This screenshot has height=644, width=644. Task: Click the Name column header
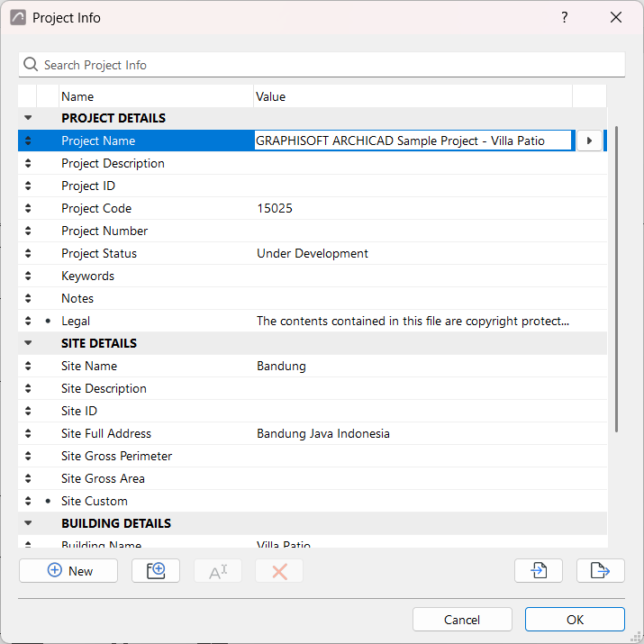pyautogui.click(x=156, y=96)
